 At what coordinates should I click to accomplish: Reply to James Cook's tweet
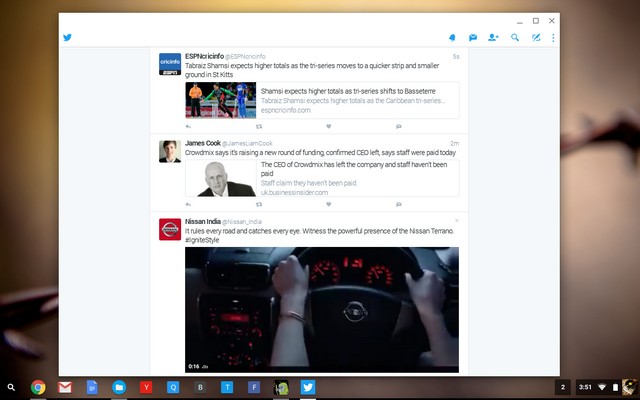point(188,204)
